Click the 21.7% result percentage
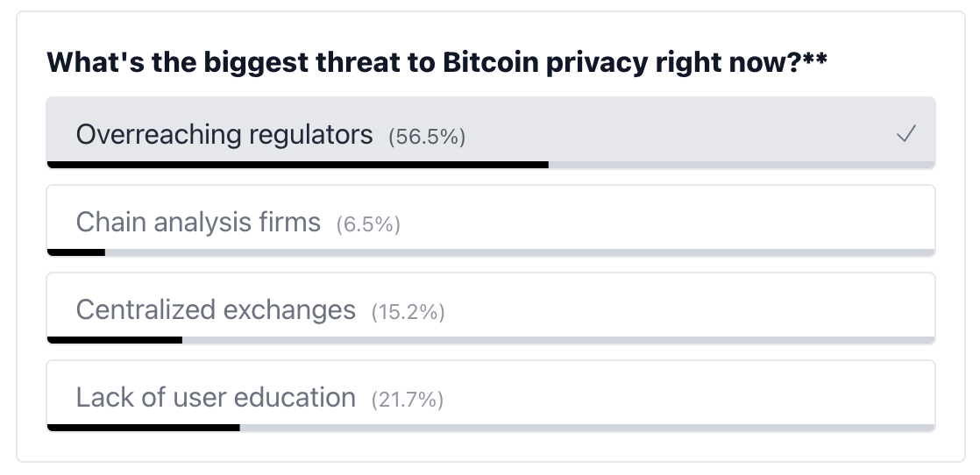 (x=408, y=399)
